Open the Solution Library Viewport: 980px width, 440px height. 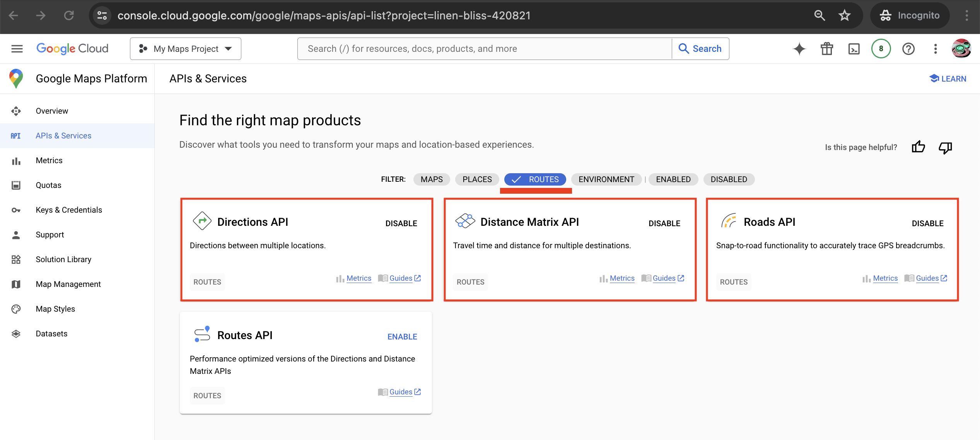pyautogui.click(x=63, y=259)
